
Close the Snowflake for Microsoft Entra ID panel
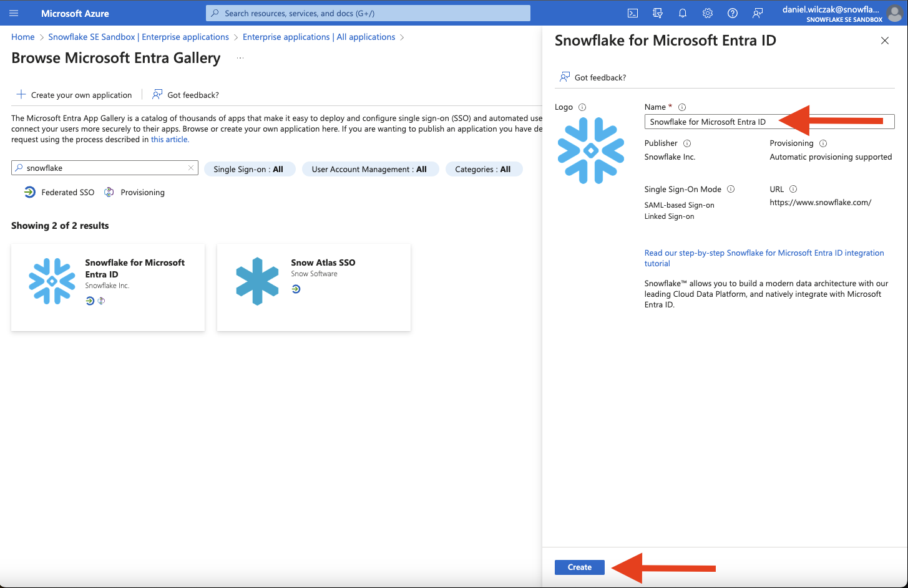884,41
